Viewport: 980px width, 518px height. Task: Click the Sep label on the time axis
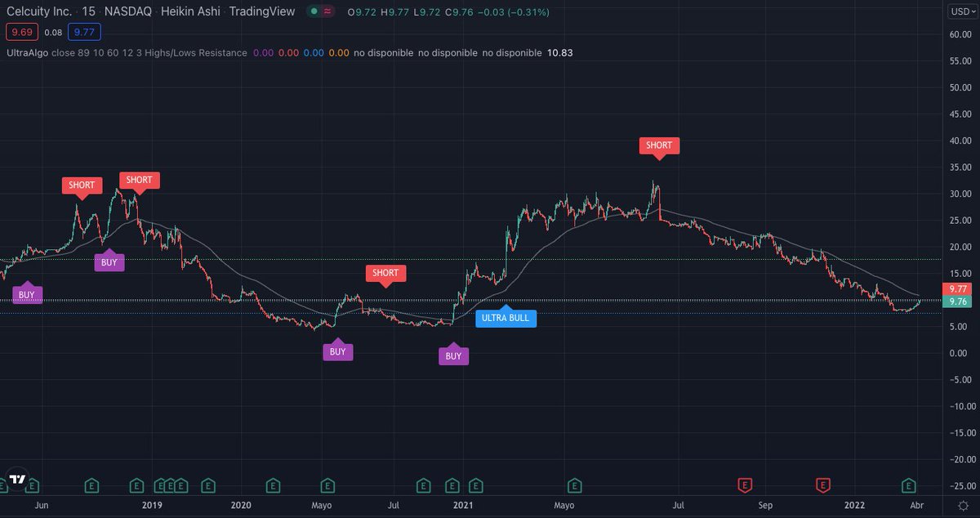pos(765,506)
